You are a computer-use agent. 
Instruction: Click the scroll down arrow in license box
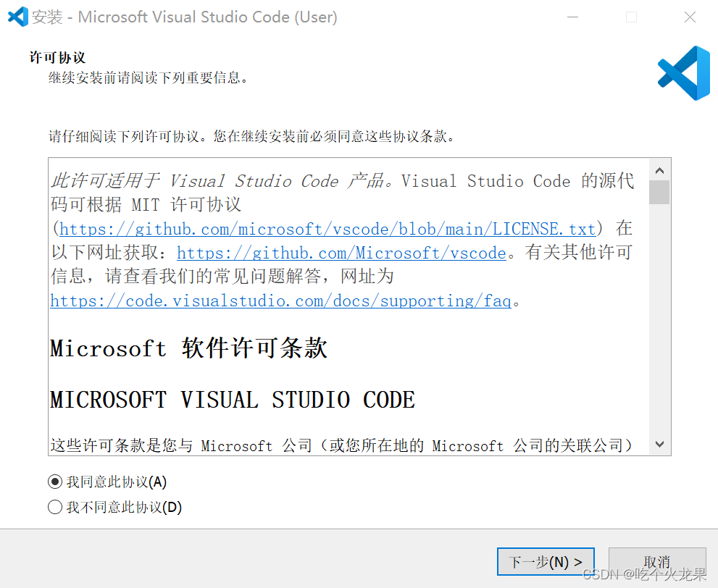click(x=659, y=444)
